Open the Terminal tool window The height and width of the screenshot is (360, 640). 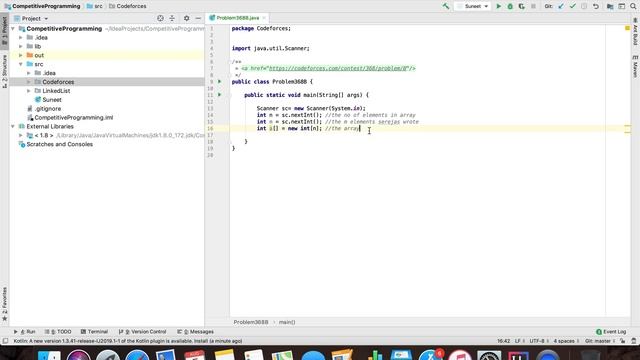click(94, 332)
